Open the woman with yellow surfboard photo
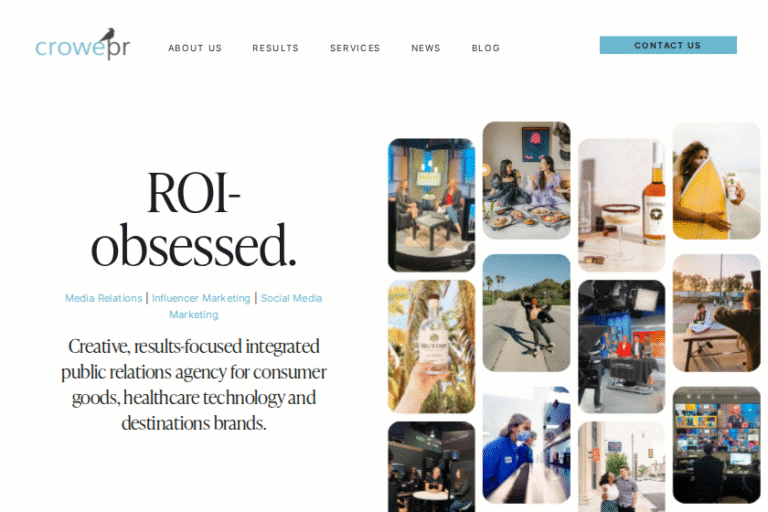Screen dimensions: 768x512 (717, 180)
